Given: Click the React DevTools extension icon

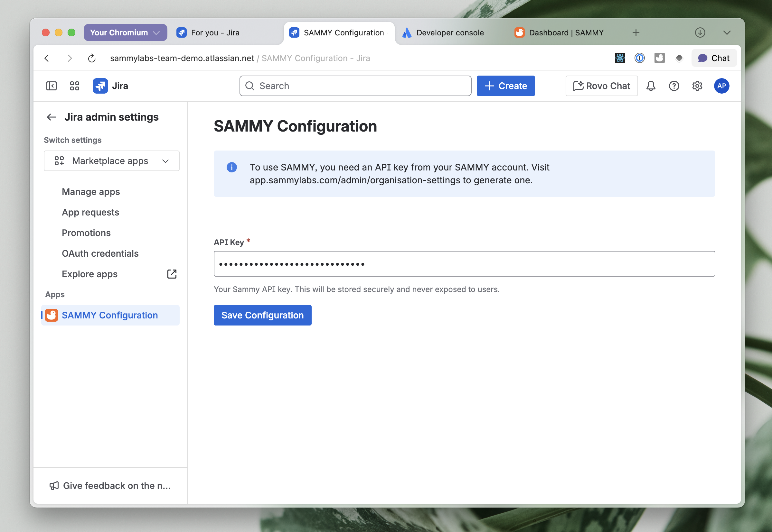Looking at the screenshot, I should point(619,58).
